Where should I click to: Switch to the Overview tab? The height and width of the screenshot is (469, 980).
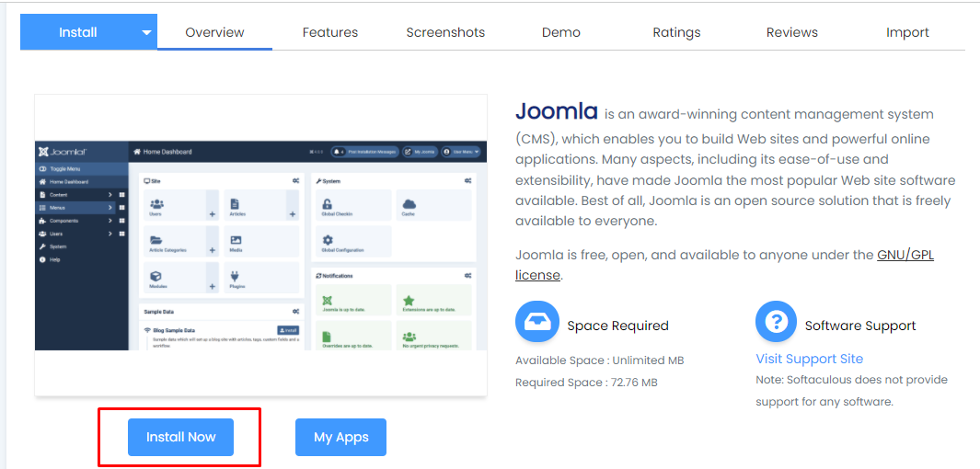tap(214, 32)
